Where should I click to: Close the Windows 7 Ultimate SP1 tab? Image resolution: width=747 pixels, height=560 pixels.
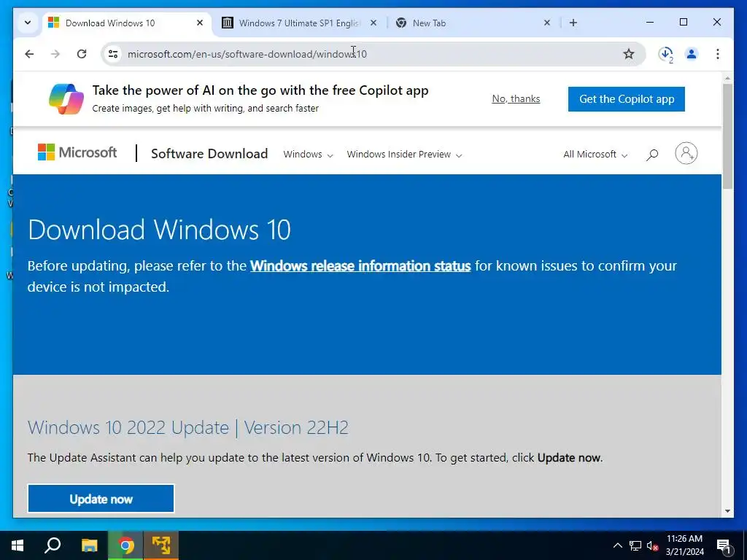click(373, 23)
